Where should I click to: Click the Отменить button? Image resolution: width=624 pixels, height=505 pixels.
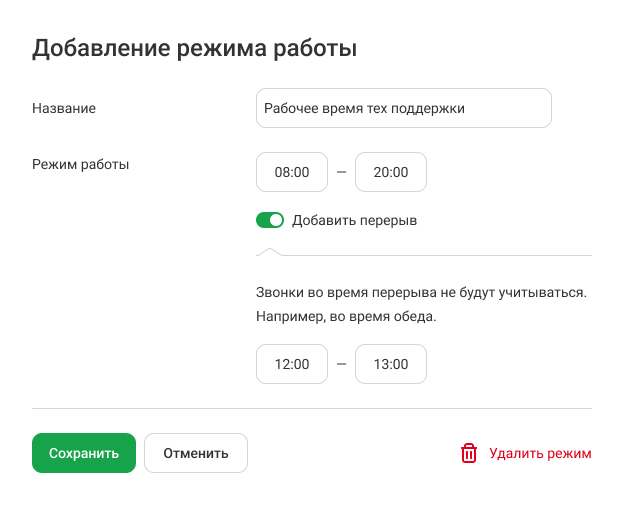coord(196,453)
